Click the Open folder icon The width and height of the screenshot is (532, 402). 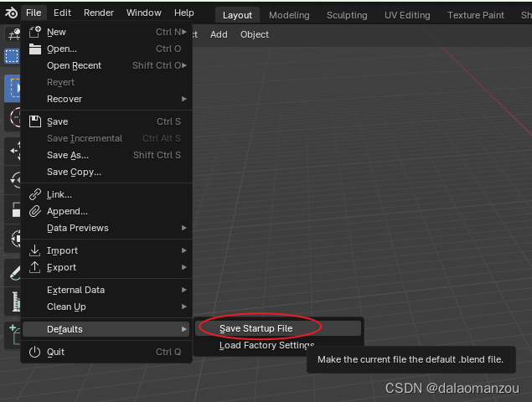34,49
